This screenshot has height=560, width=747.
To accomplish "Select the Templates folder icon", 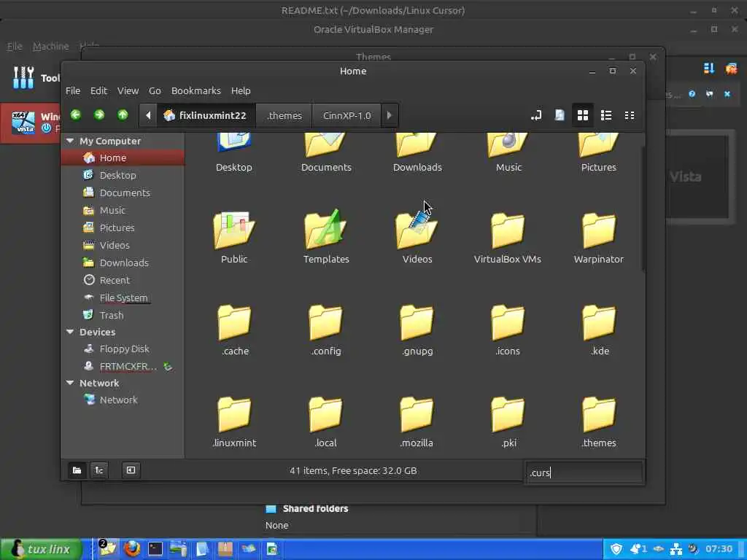I will point(326,230).
